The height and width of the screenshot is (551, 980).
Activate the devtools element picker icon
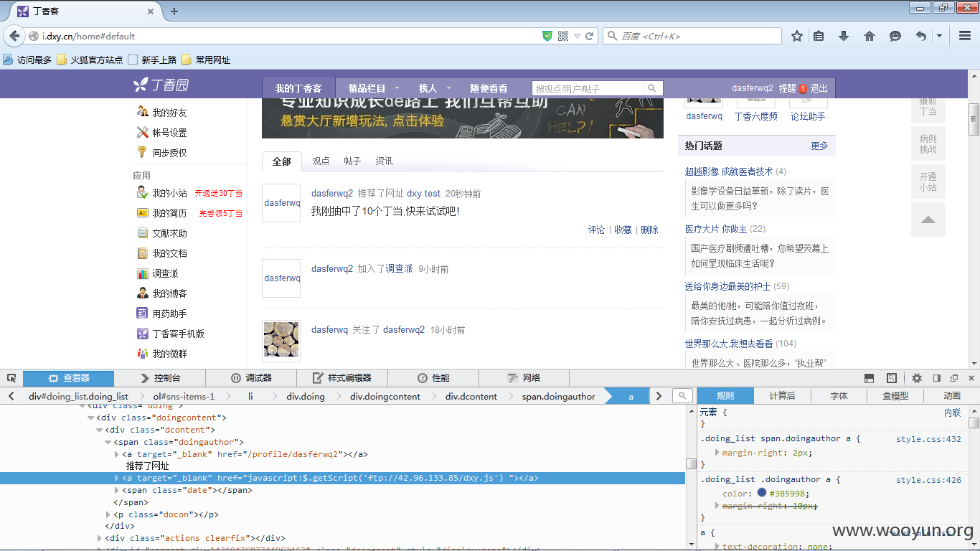click(x=11, y=378)
